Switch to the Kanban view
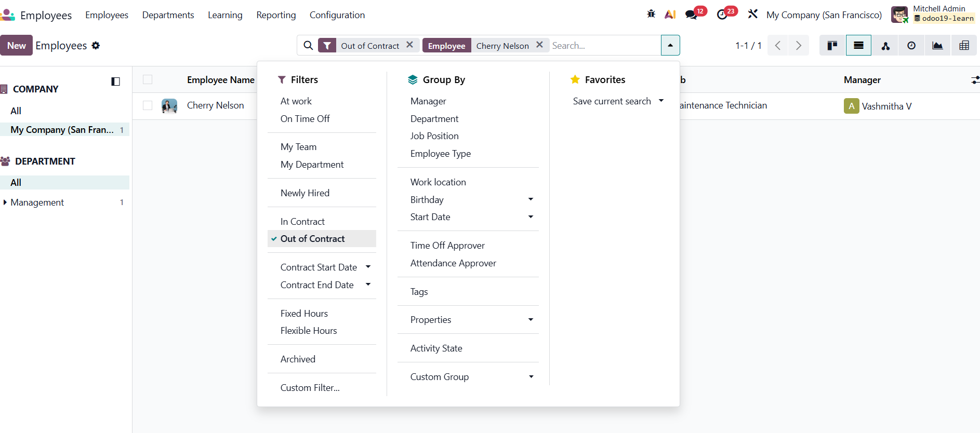This screenshot has height=433, width=980. [832, 46]
